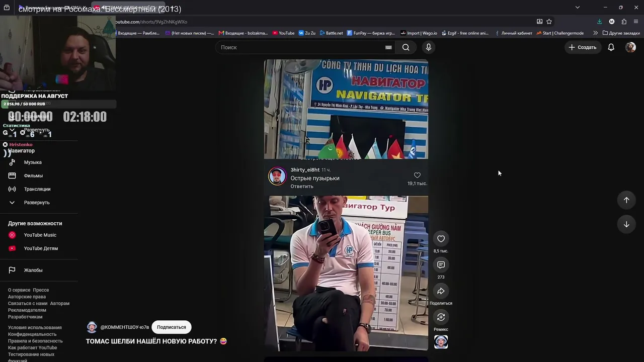Open the Ремикс remix option
The width and height of the screenshot is (644, 362).
[x=441, y=317]
